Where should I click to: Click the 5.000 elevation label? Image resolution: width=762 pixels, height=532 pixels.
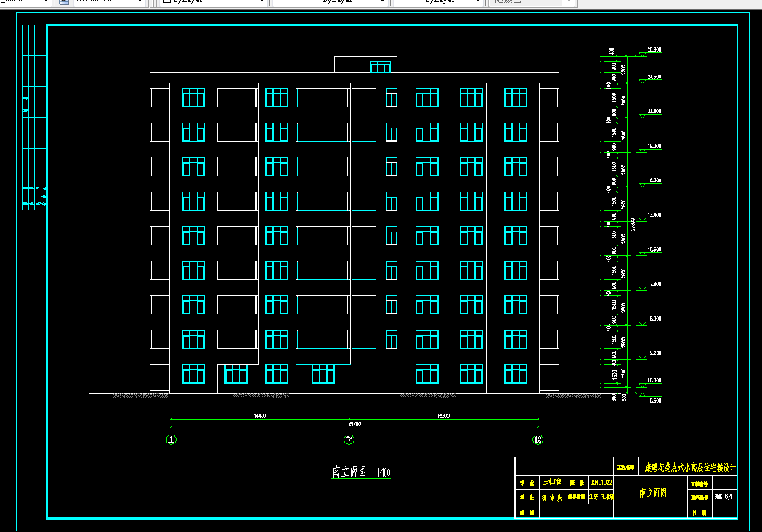pyautogui.click(x=655, y=319)
